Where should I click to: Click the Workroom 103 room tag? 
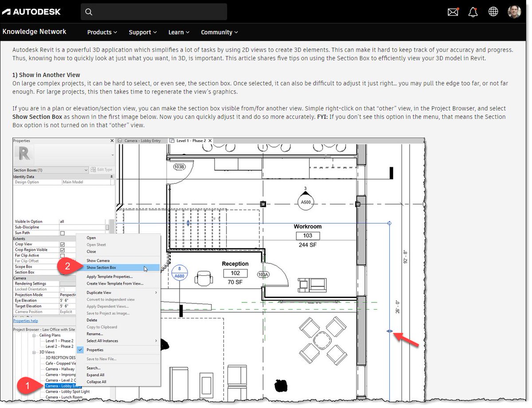(x=308, y=235)
